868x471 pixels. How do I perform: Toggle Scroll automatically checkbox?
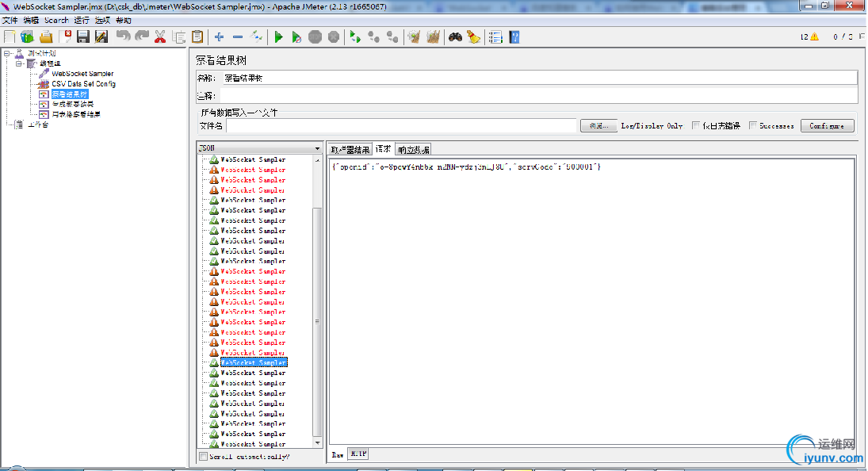(203, 457)
